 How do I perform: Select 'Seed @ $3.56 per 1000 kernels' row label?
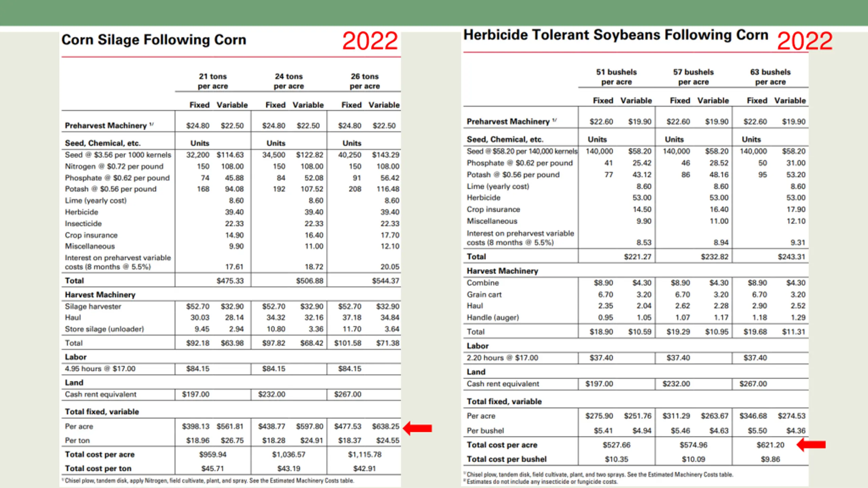(x=118, y=155)
